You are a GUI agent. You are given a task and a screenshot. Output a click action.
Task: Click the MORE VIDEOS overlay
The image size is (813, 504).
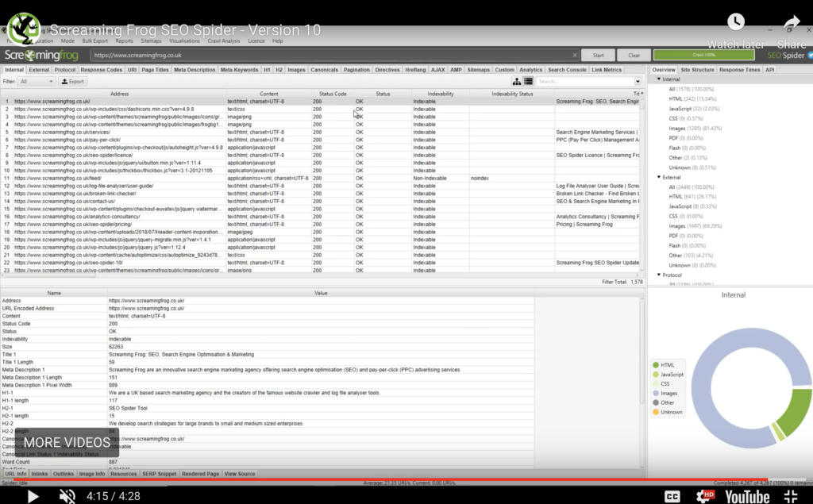pos(67,442)
